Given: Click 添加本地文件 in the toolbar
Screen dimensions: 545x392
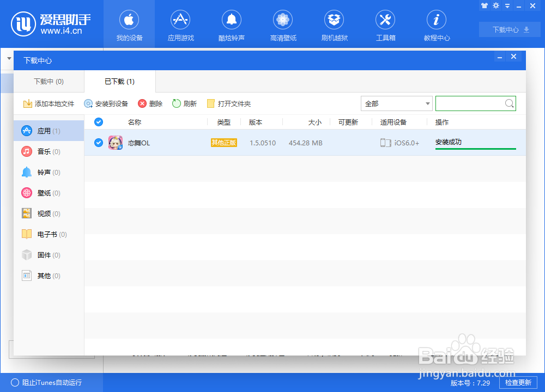Looking at the screenshot, I should (x=48, y=103).
